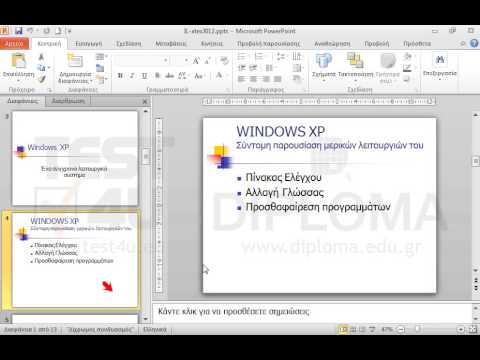Close the slides thumbnail pane

(x=145, y=101)
